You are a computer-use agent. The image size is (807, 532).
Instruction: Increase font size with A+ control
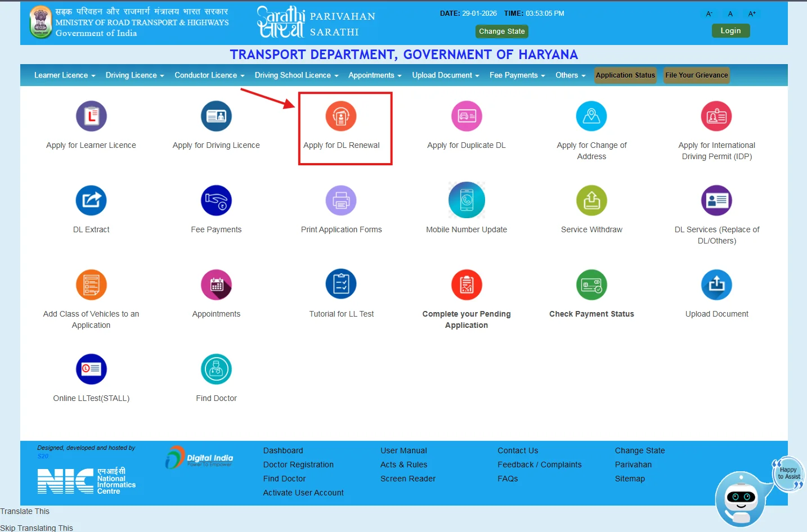[x=752, y=13]
